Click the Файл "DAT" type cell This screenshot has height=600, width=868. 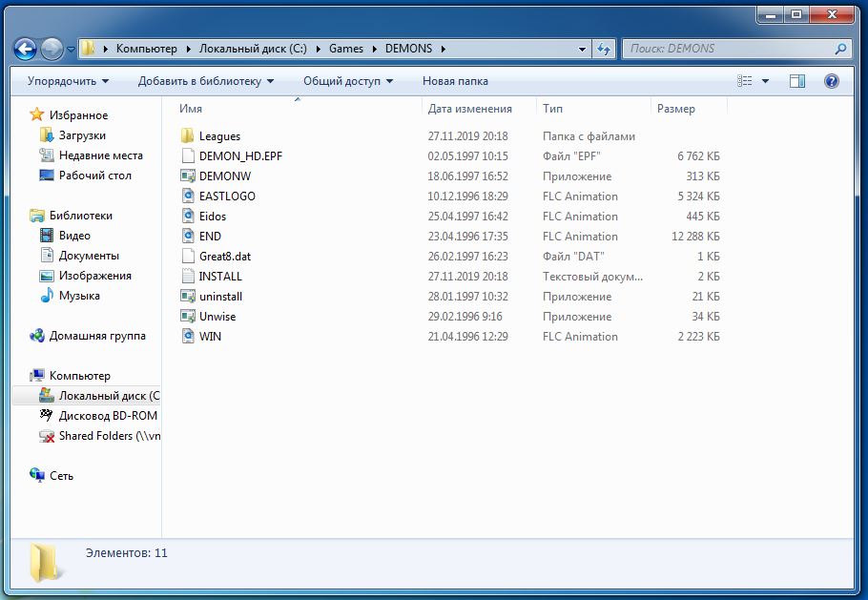[573, 257]
